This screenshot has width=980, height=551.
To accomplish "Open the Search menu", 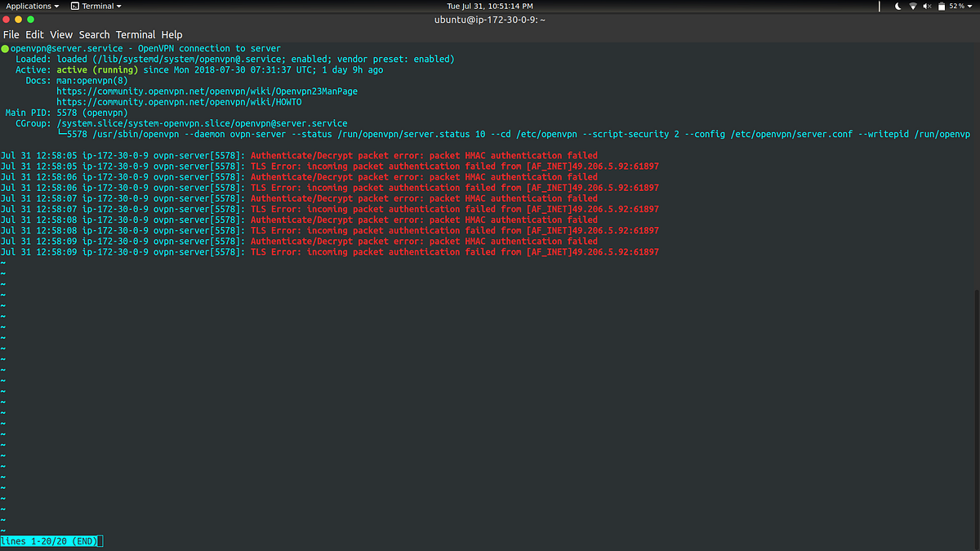I will click(94, 34).
